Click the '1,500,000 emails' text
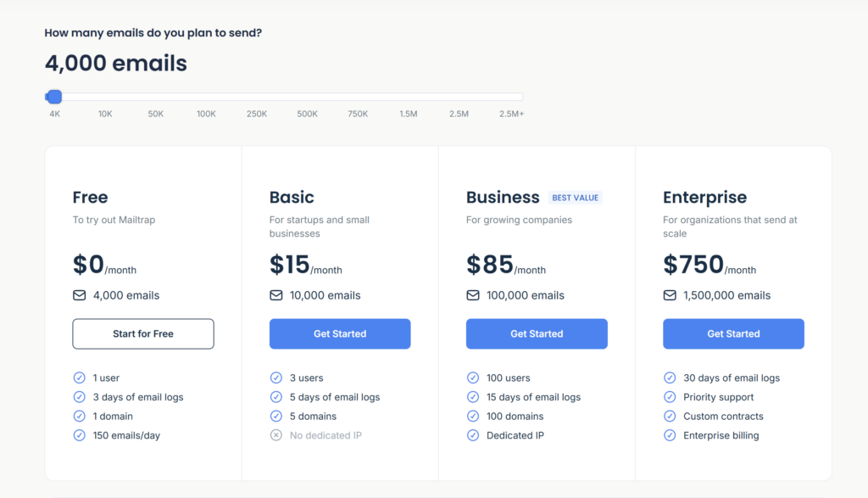 [x=726, y=295]
